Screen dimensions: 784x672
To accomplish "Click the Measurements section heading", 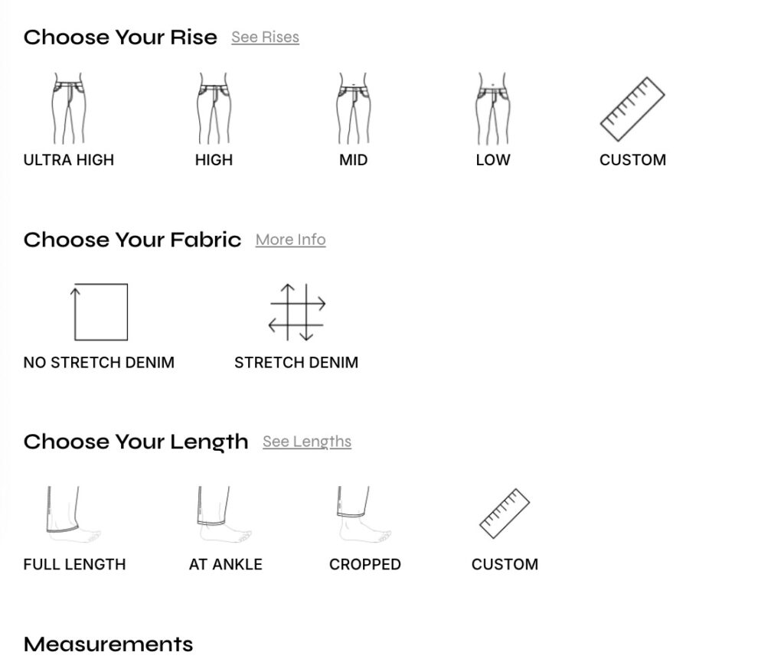I will 108,644.
